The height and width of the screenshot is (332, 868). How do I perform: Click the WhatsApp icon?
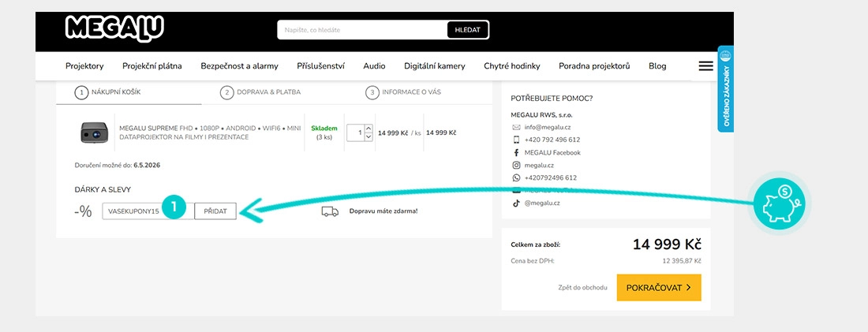coord(516,177)
